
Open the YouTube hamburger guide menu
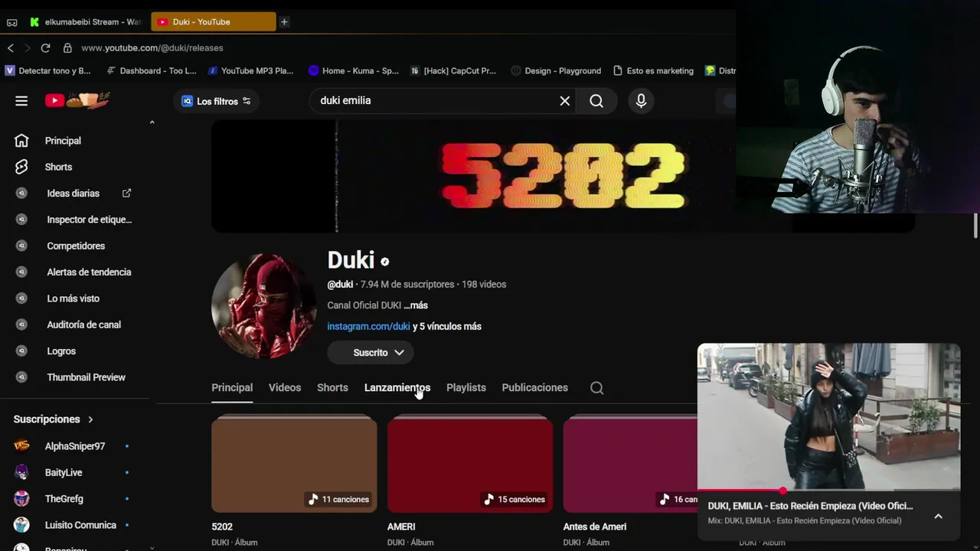pos(21,101)
